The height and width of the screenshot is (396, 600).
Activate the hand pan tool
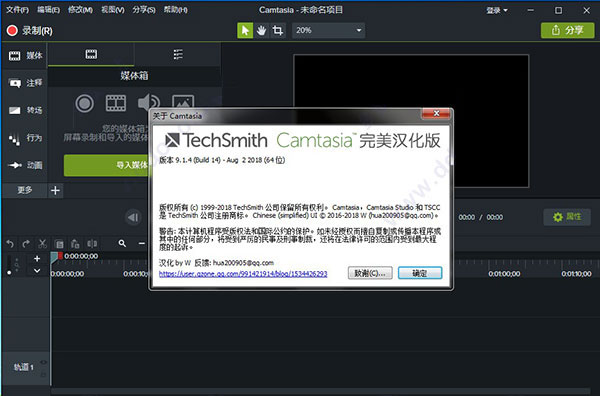coord(261,30)
